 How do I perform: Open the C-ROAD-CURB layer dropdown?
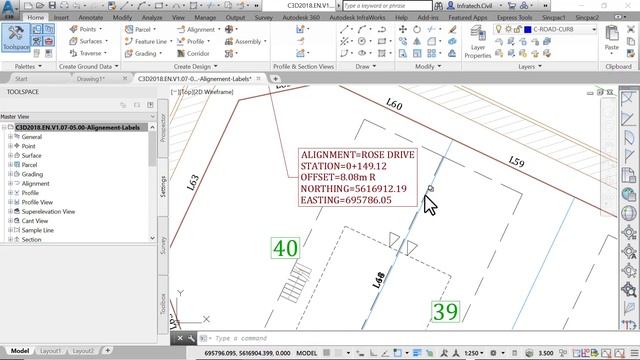pyautogui.click(x=594, y=29)
